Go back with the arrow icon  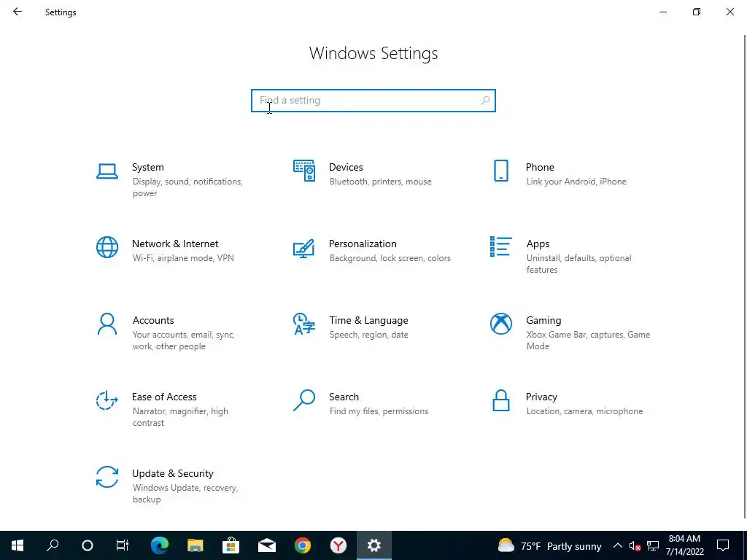tap(18, 12)
